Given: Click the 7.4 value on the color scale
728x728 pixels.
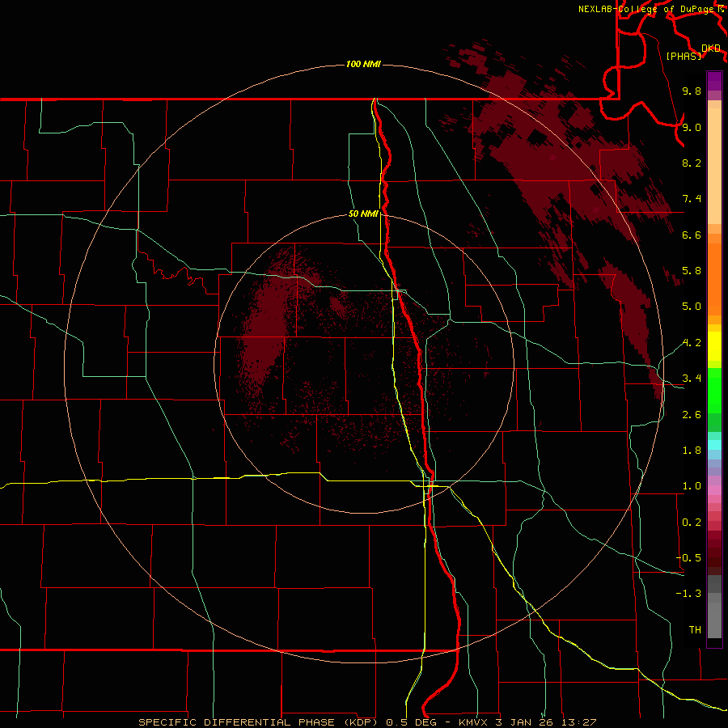Looking at the screenshot, I should tap(692, 199).
